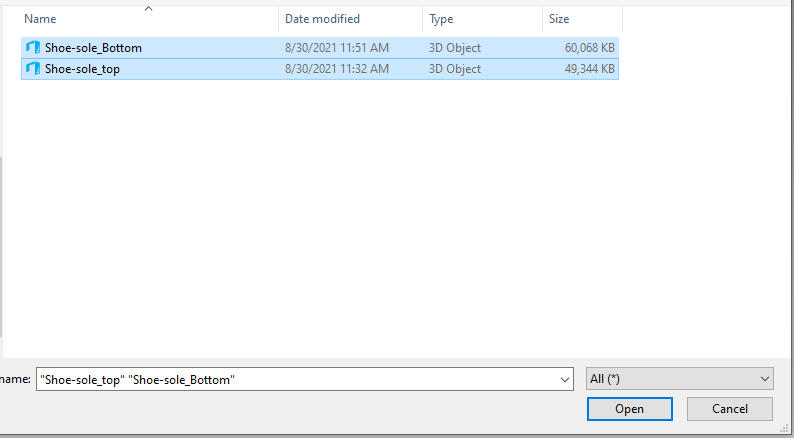The image size is (794, 438).
Task: Sort files by Size column header
Action: tap(559, 19)
